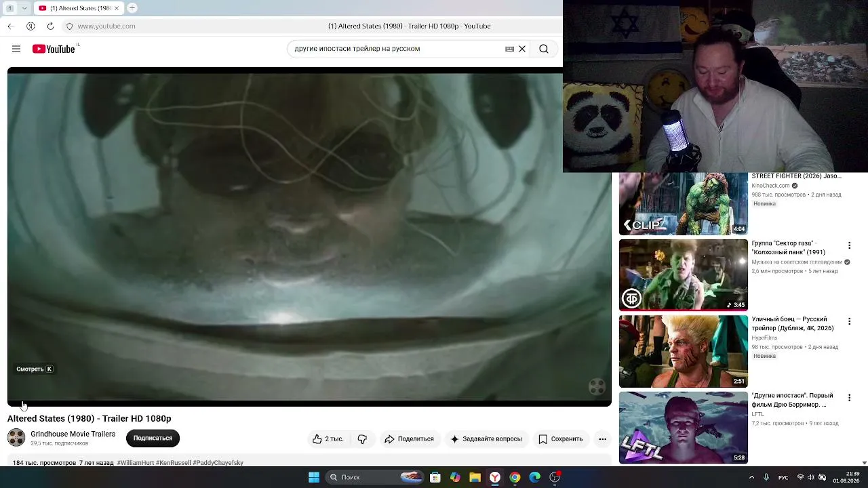Select the video title 'Altered States (1980)'

[x=51, y=419]
